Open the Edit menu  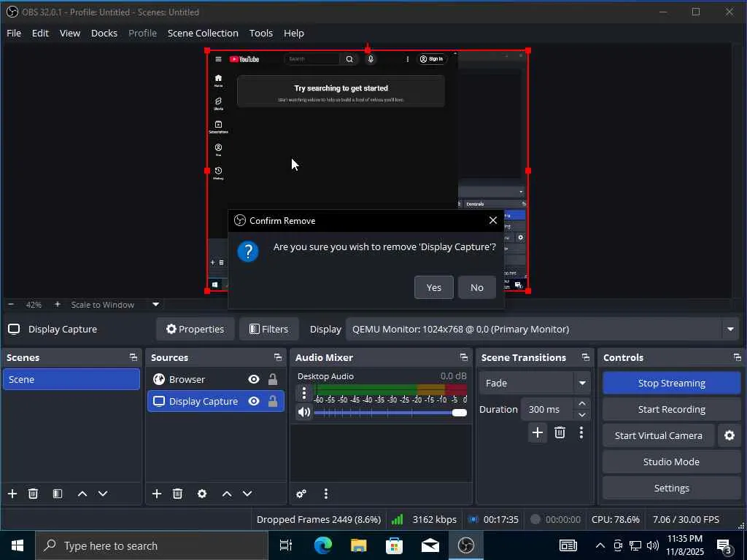point(40,34)
